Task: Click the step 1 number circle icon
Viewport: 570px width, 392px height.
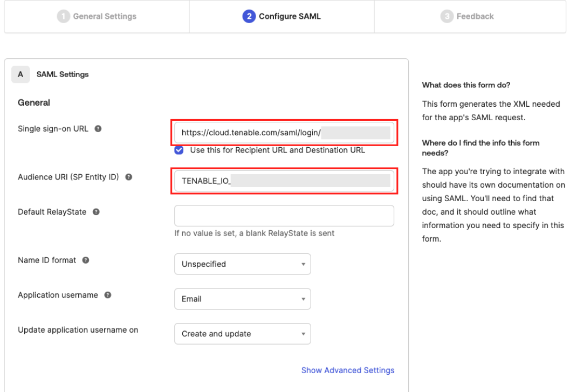Action: pyautogui.click(x=64, y=16)
